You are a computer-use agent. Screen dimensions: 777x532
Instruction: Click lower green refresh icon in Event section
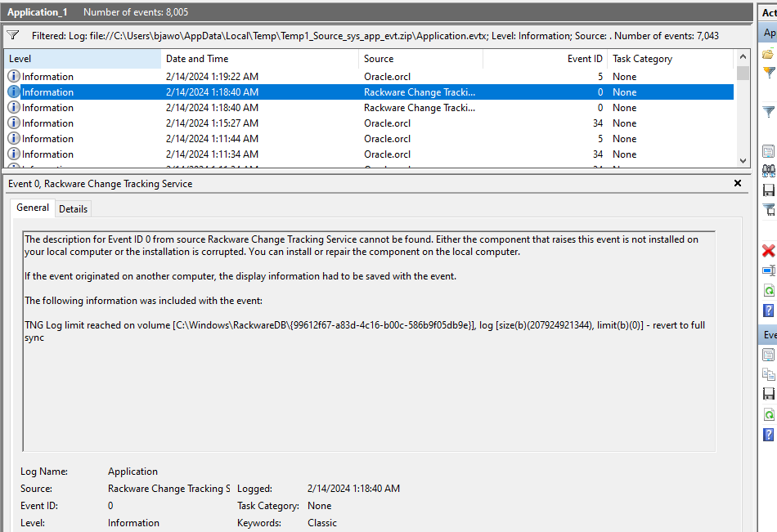tap(769, 414)
